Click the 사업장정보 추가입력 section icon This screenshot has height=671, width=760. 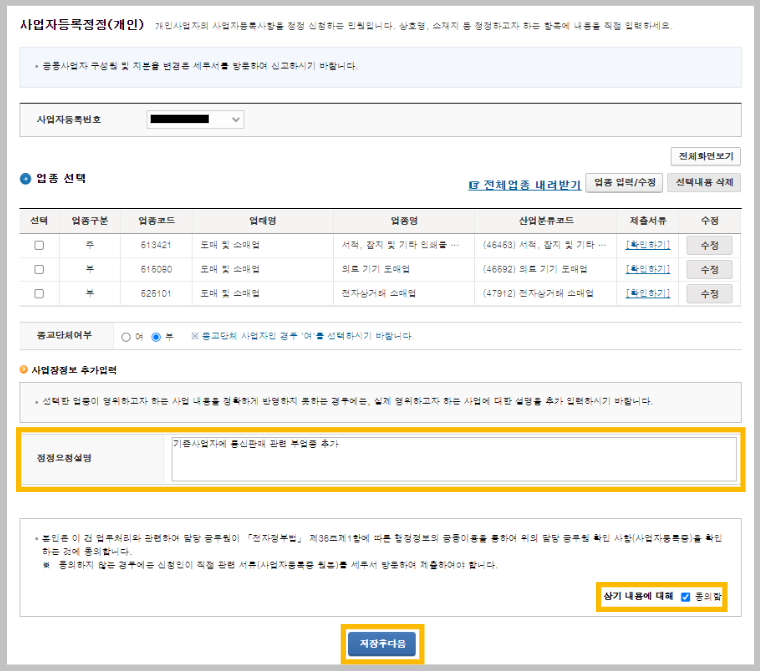point(23,369)
